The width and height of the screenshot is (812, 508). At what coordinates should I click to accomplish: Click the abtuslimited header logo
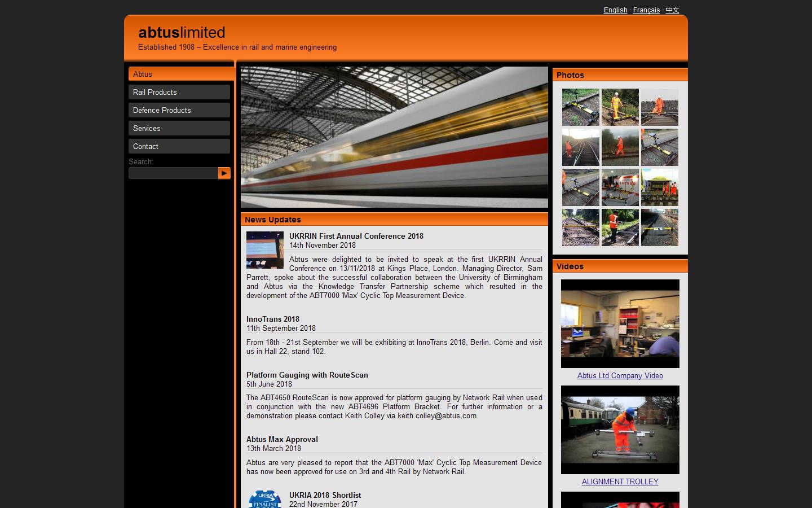[x=181, y=33]
